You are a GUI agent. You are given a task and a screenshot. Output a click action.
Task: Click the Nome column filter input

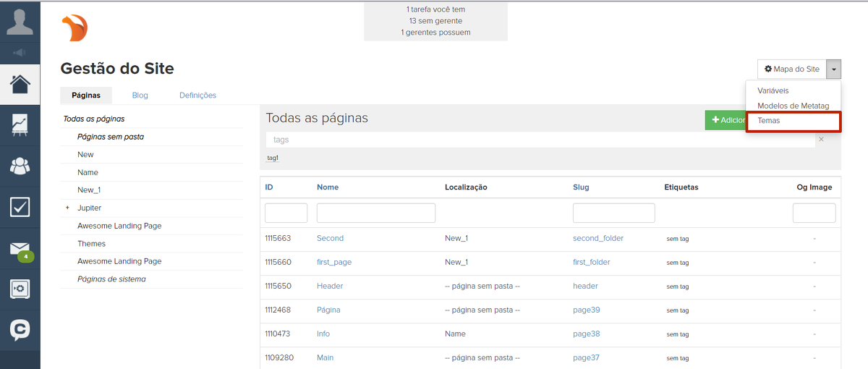375,213
